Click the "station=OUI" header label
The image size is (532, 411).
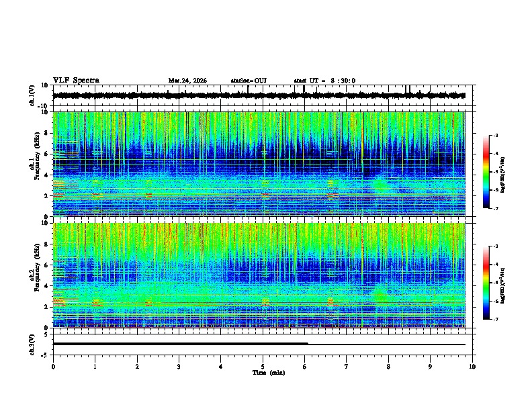coord(249,81)
